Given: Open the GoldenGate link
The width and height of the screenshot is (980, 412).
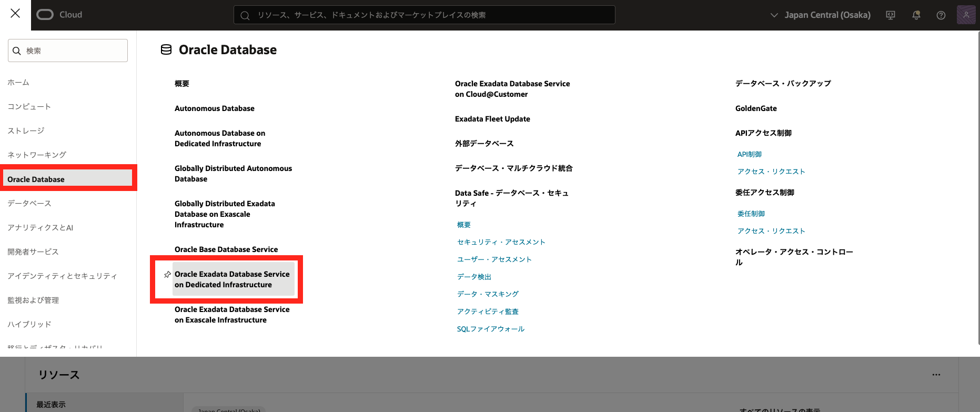Looking at the screenshot, I should tap(756, 108).
